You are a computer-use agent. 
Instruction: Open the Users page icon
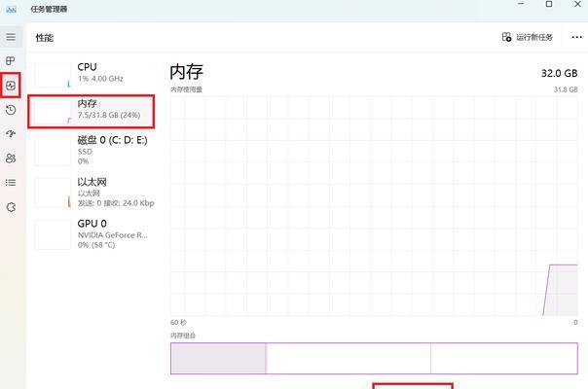click(11, 159)
